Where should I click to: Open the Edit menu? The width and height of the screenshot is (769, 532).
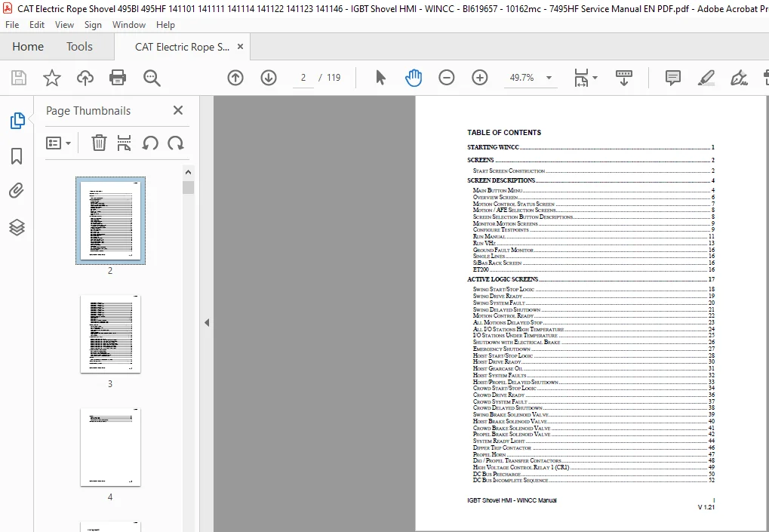(x=37, y=24)
